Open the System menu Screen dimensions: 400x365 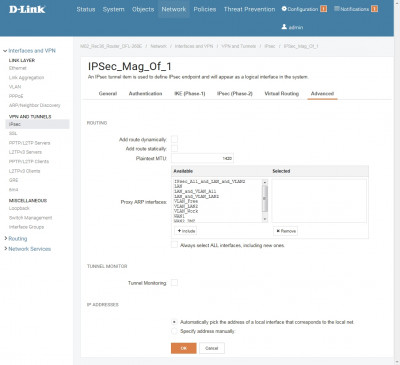click(113, 9)
